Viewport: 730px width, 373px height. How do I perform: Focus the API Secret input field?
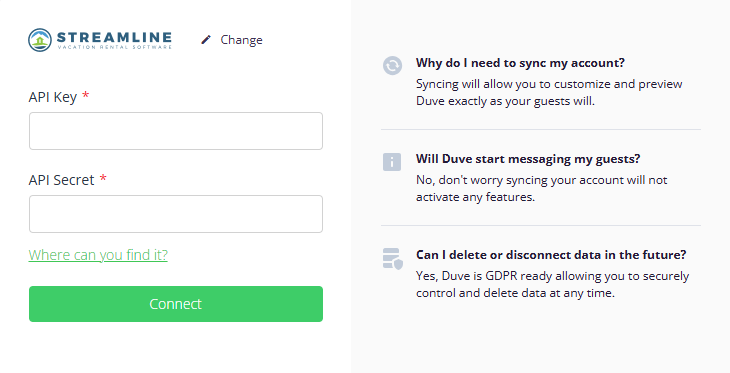[x=176, y=214]
